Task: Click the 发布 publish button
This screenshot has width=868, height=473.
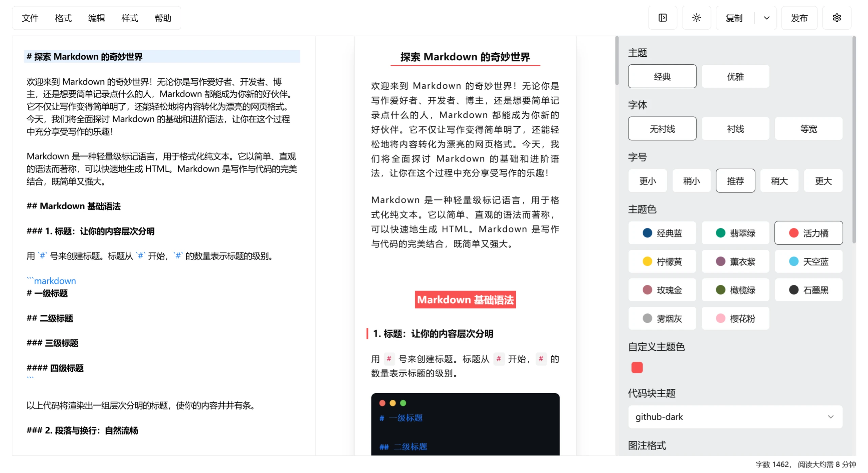Action: pos(799,18)
